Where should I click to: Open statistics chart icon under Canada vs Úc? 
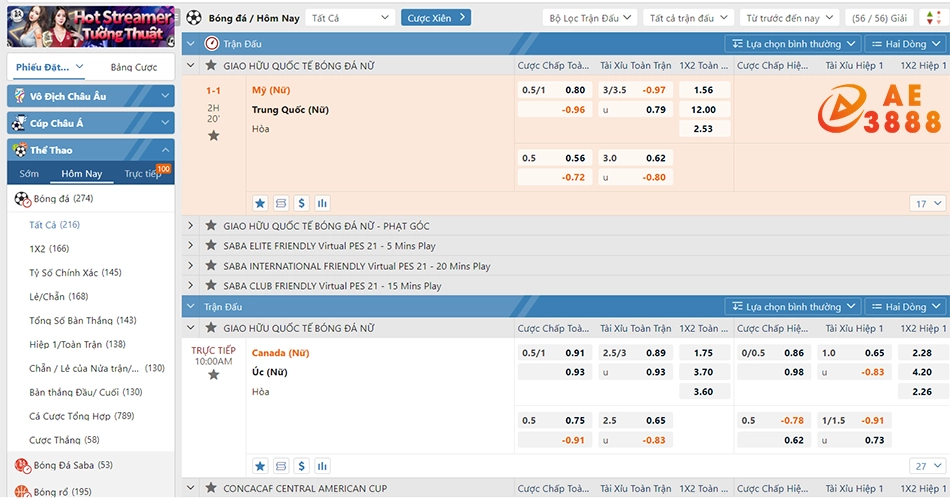(x=322, y=466)
